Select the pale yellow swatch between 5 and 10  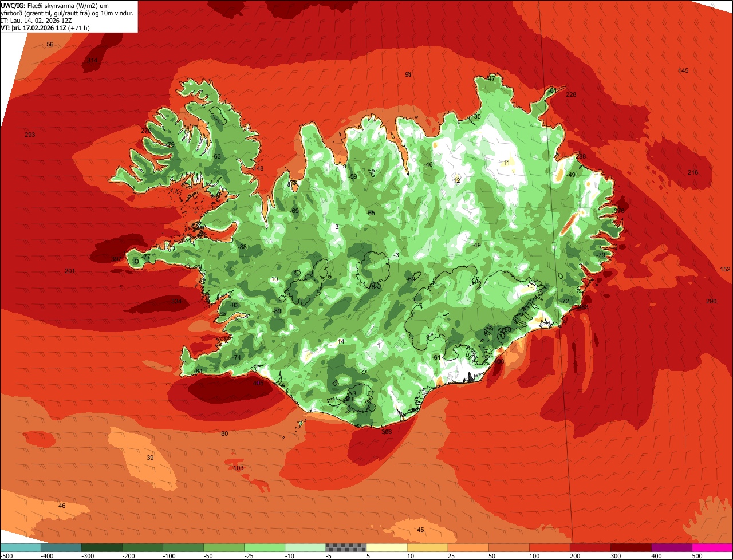point(387,547)
